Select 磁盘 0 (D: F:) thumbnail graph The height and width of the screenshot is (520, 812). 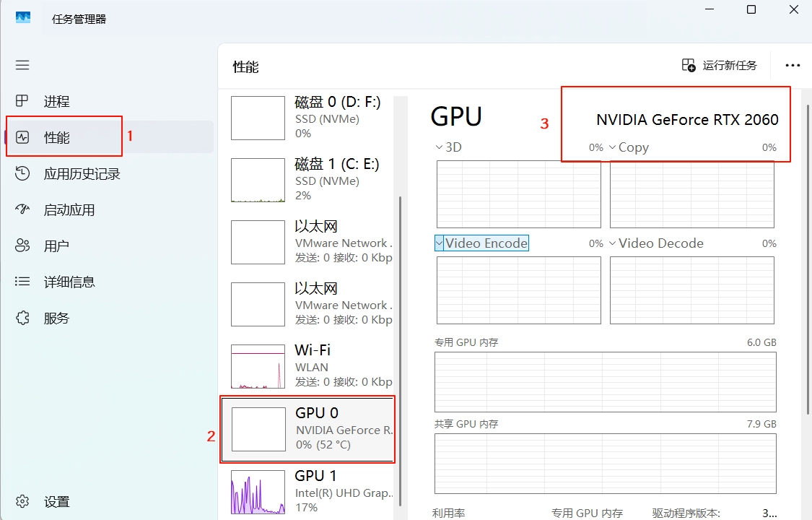coord(258,118)
